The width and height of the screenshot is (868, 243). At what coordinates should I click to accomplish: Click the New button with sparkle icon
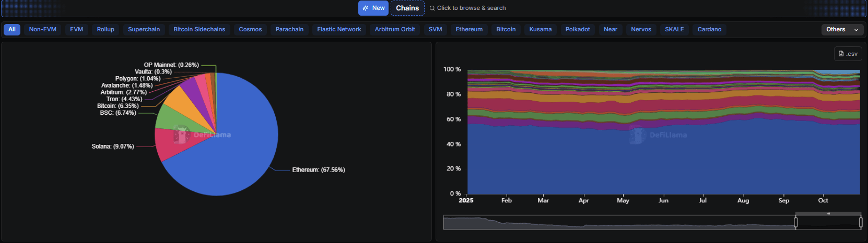[x=373, y=8]
